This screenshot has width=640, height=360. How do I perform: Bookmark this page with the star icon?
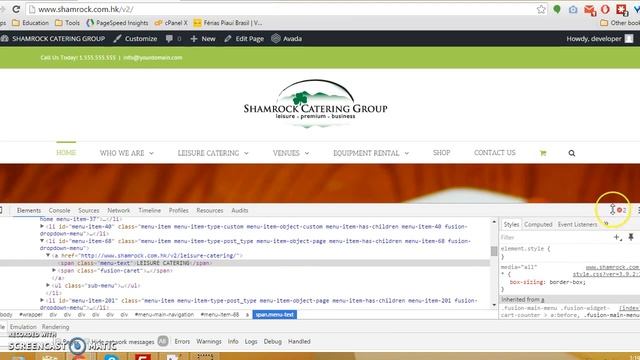[x=541, y=9]
